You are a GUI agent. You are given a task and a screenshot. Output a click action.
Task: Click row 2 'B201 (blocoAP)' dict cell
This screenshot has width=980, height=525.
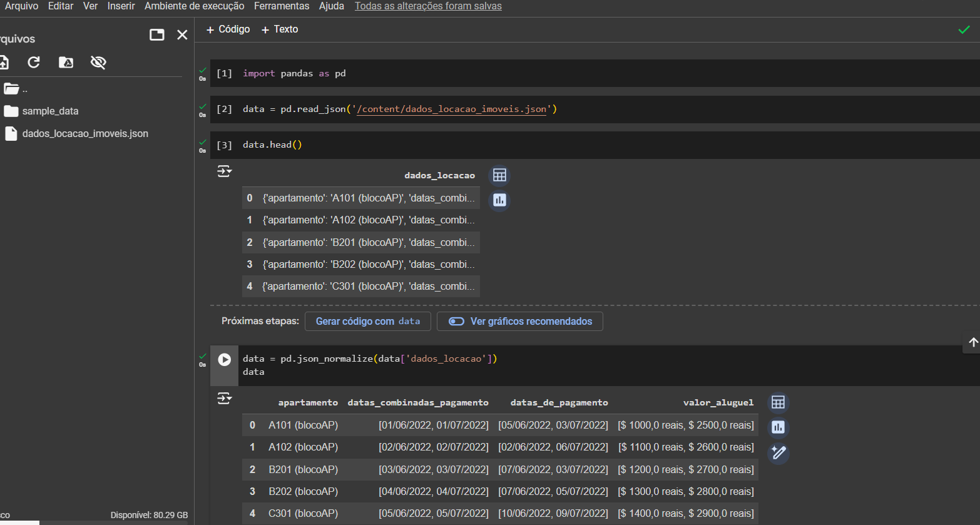369,242
